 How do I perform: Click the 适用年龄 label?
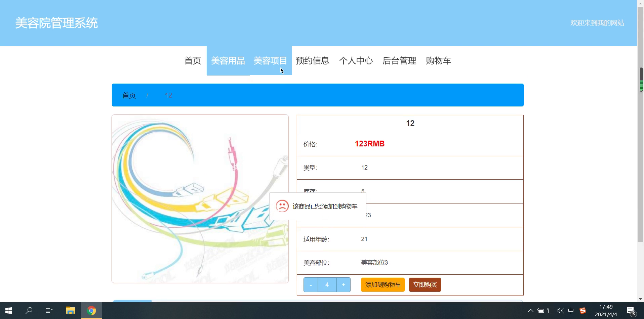[316, 239]
